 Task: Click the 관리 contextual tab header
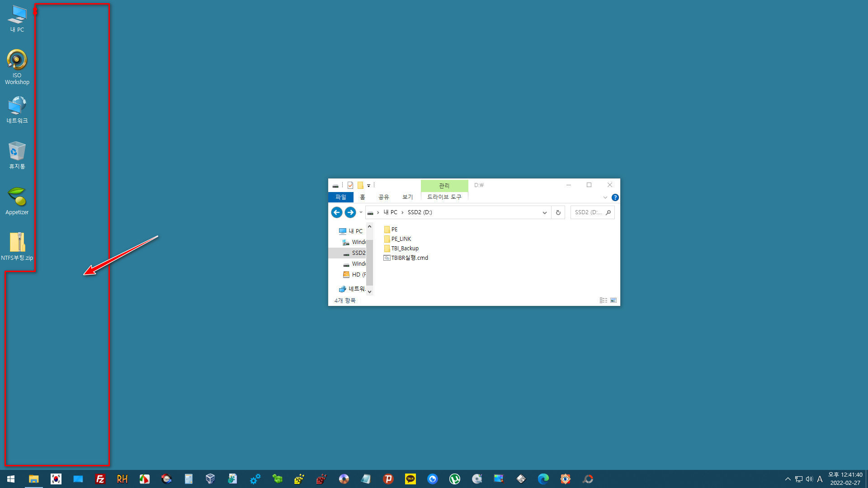444,186
